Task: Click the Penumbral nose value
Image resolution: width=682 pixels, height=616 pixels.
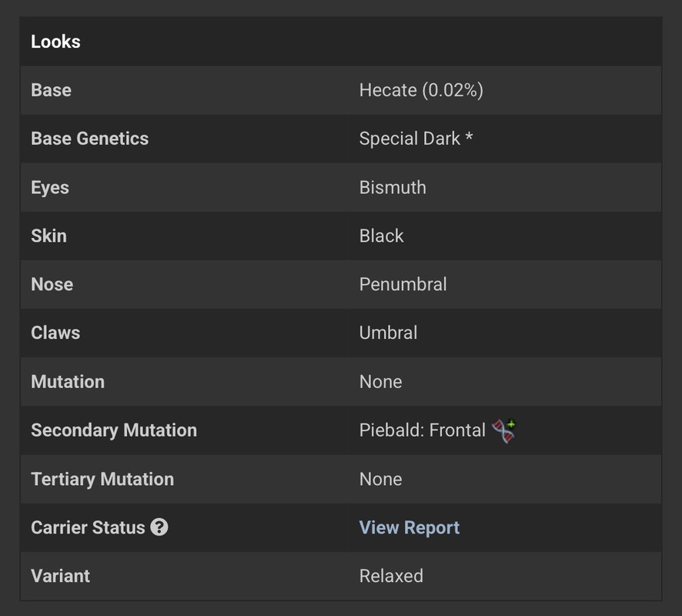Action: click(x=403, y=284)
